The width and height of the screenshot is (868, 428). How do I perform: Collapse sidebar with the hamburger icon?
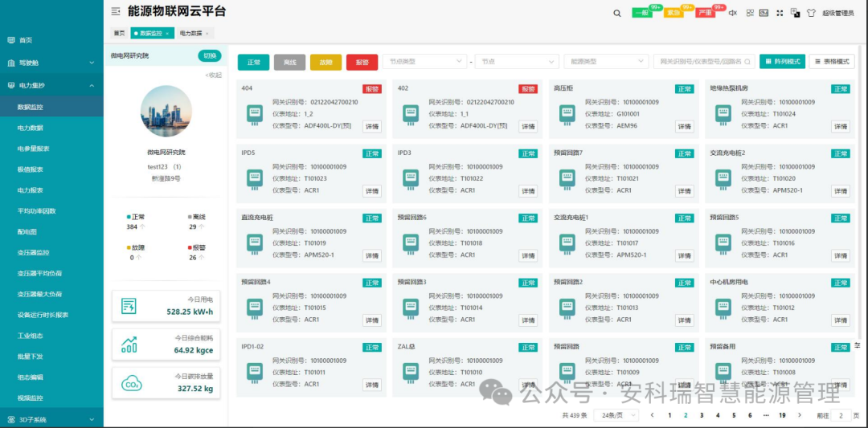pyautogui.click(x=116, y=12)
